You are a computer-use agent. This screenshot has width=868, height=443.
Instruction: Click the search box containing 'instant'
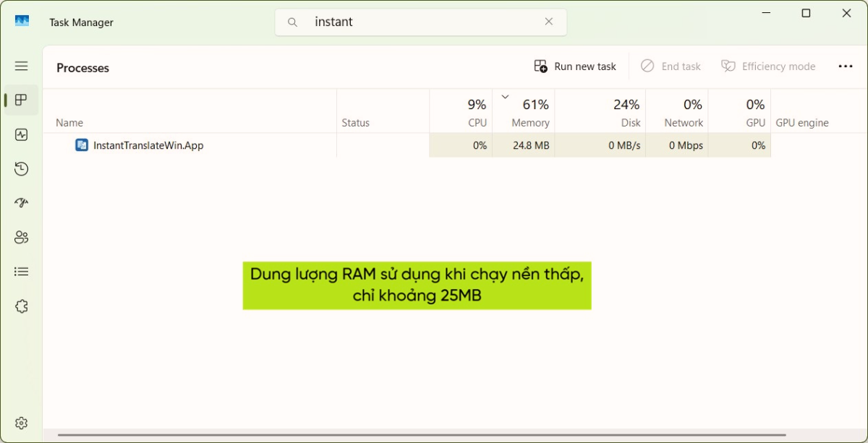pyautogui.click(x=420, y=22)
